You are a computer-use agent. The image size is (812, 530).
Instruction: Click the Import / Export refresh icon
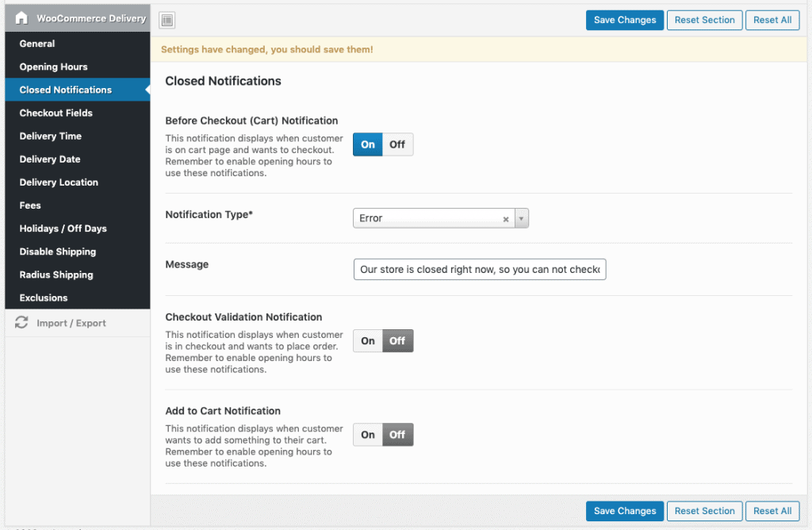pyautogui.click(x=21, y=323)
